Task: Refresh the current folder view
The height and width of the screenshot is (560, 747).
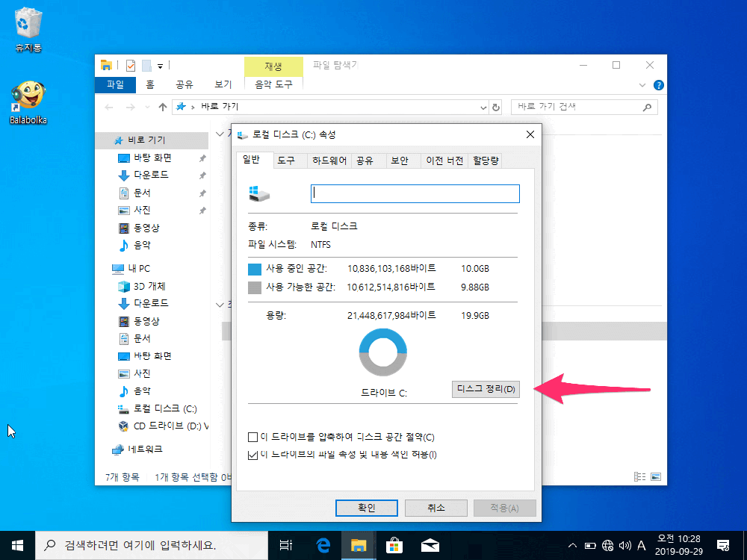Action: (x=496, y=108)
